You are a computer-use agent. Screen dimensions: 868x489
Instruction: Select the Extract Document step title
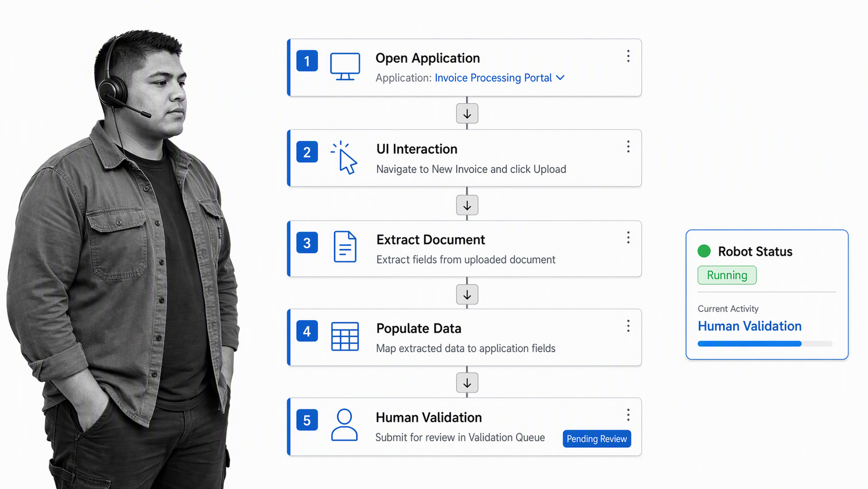pyautogui.click(x=431, y=240)
